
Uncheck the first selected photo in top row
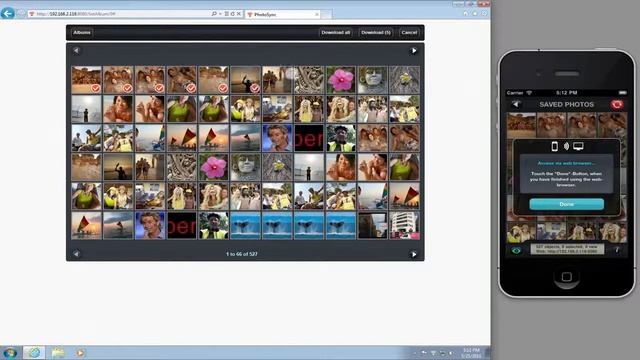click(96, 88)
